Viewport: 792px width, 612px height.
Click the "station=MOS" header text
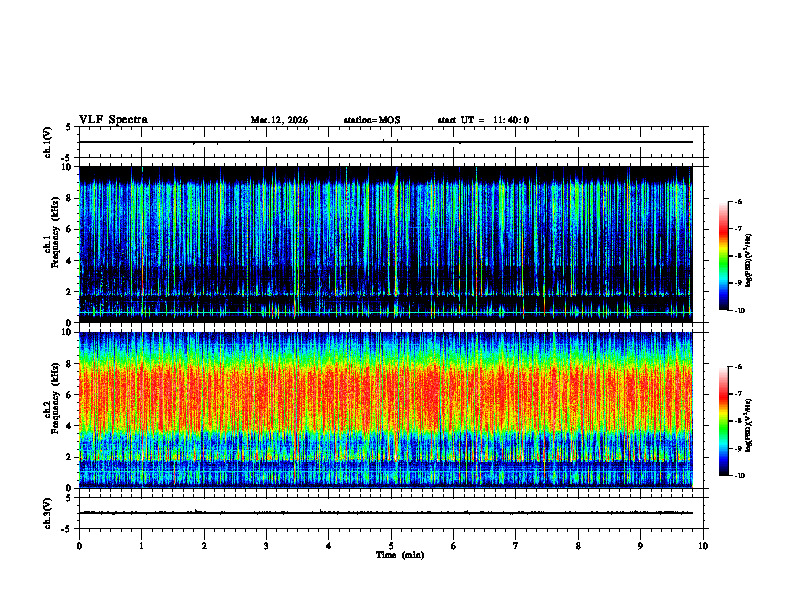372,120
